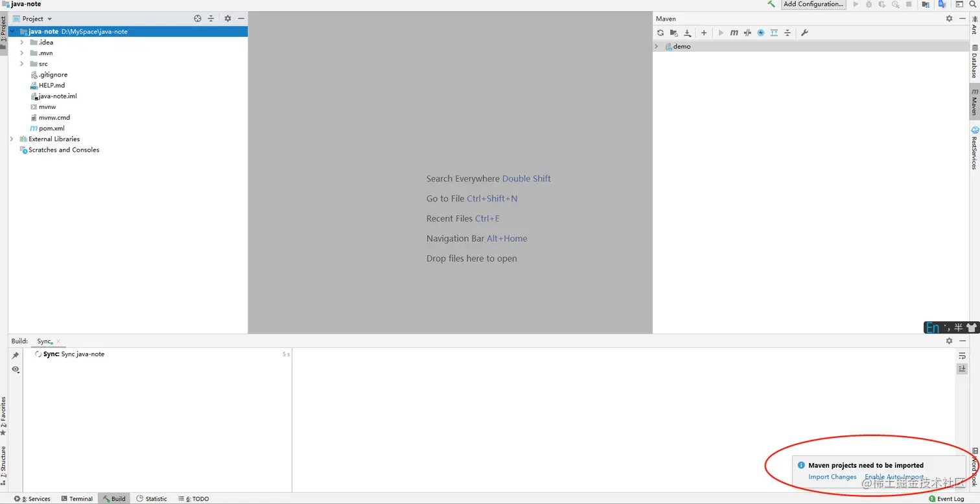This screenshot has width=980, height=504.
Task: Open the Terminal tool window
Action: [77, 499]
